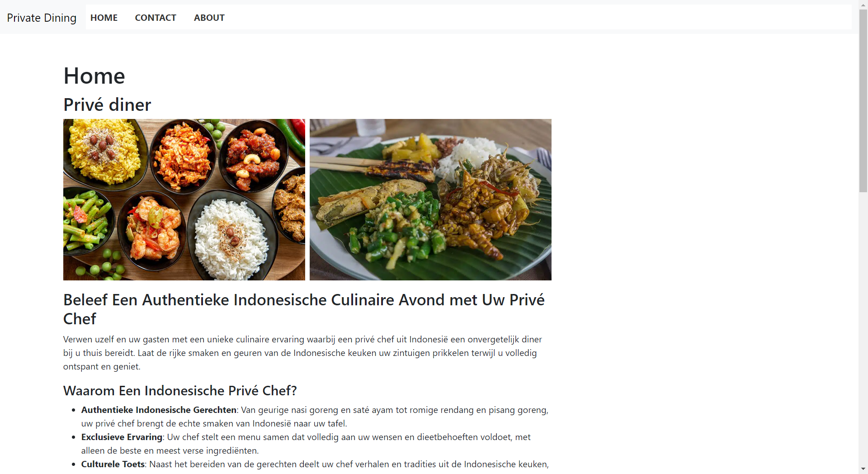Click the Home page heading
This screenshot has width=868, height=474.
tap(94, 76)
